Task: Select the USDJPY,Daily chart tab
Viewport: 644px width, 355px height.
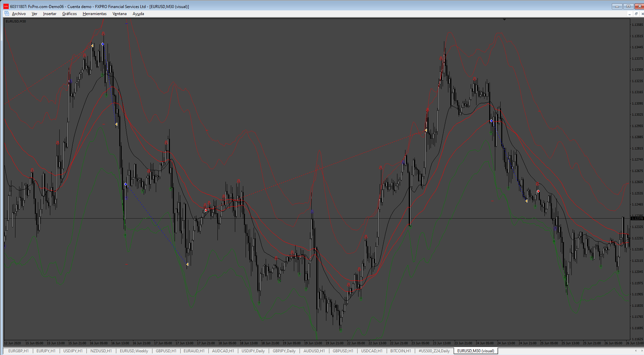Action: tap(253, 351)
